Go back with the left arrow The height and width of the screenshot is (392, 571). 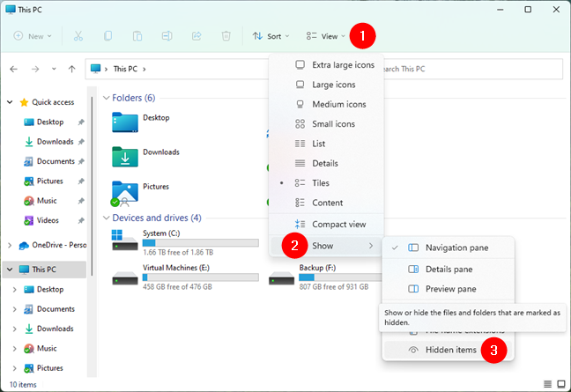(14, 69)
